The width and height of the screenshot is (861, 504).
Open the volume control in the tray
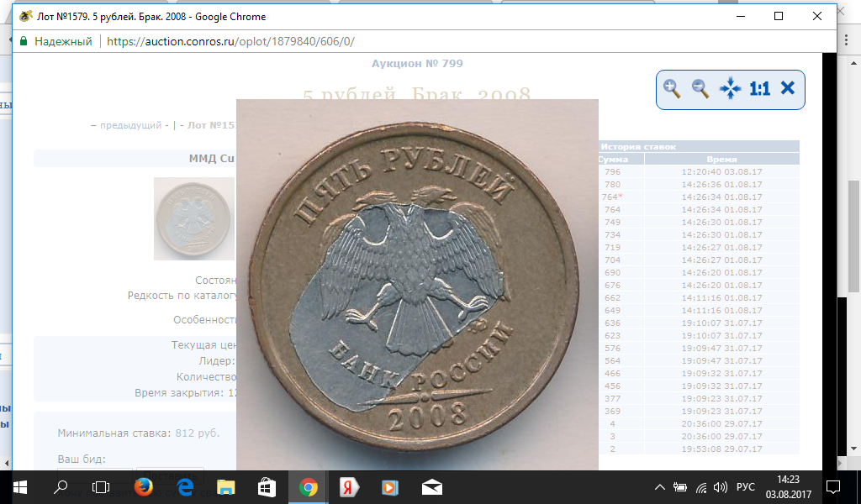tap(720, 487)
